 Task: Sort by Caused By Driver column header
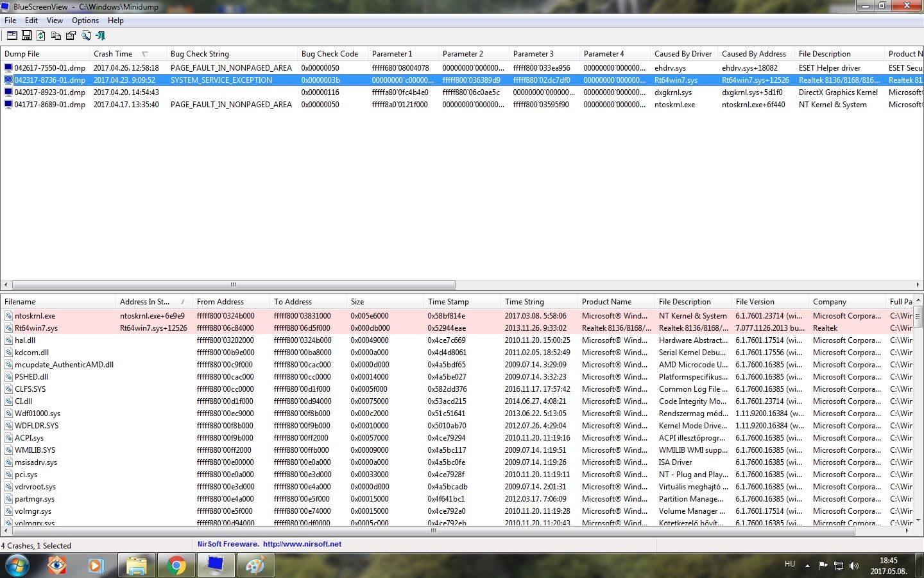[x=684, y=54]
